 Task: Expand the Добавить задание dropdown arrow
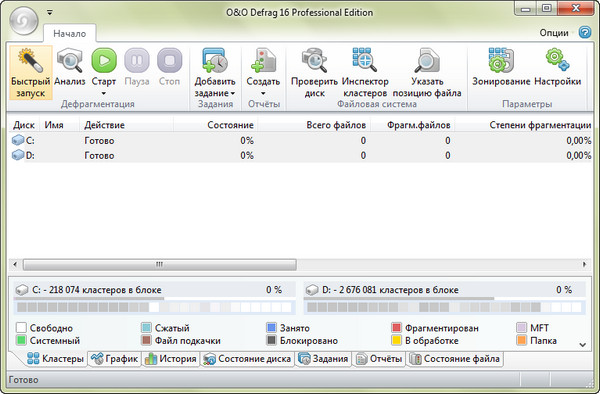[233, 93]
